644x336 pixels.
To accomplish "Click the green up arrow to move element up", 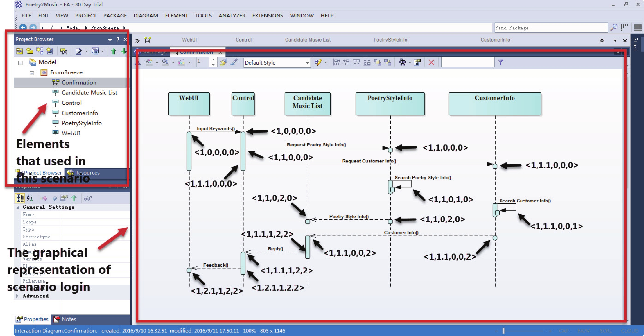I will (x=114, y=51).
